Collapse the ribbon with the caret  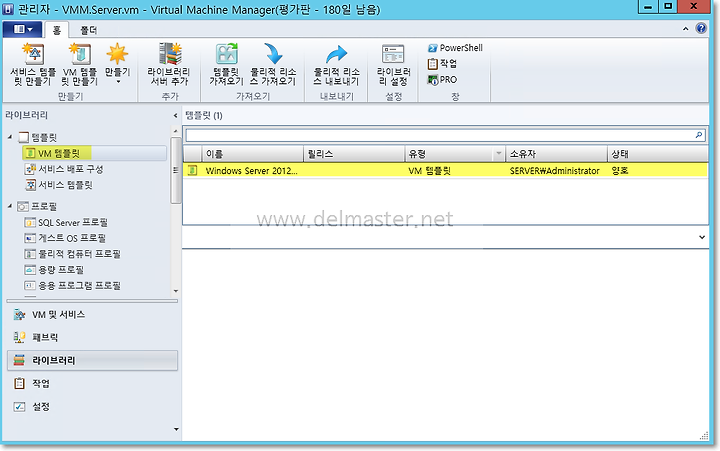point(686,29)
